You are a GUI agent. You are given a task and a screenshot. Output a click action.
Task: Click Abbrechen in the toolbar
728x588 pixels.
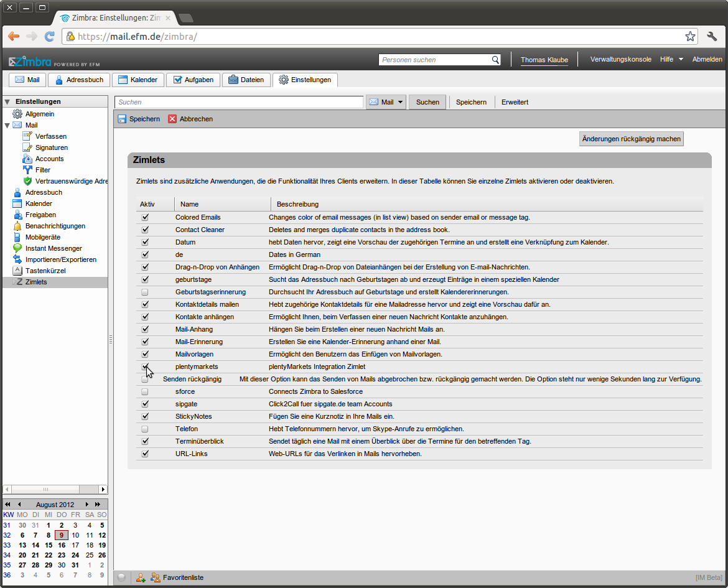point(191,119)
